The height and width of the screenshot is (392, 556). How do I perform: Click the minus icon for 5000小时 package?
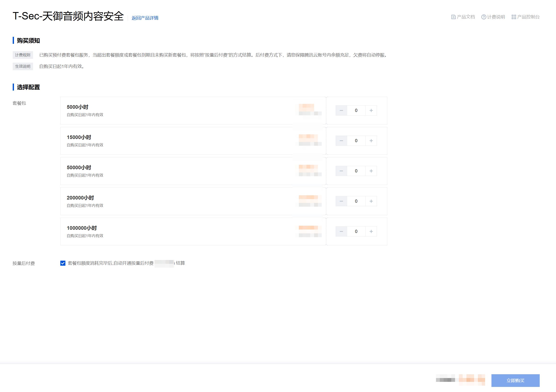tap(341, 111)
